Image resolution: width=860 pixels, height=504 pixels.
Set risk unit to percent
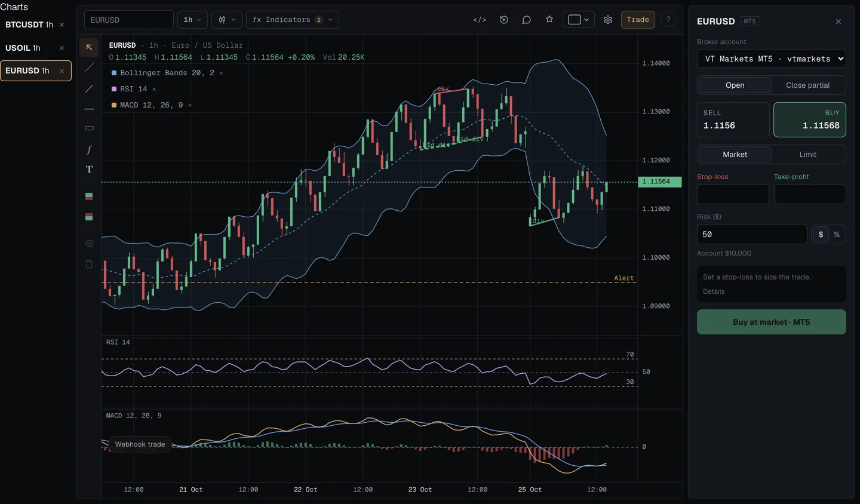pos(837,235)
